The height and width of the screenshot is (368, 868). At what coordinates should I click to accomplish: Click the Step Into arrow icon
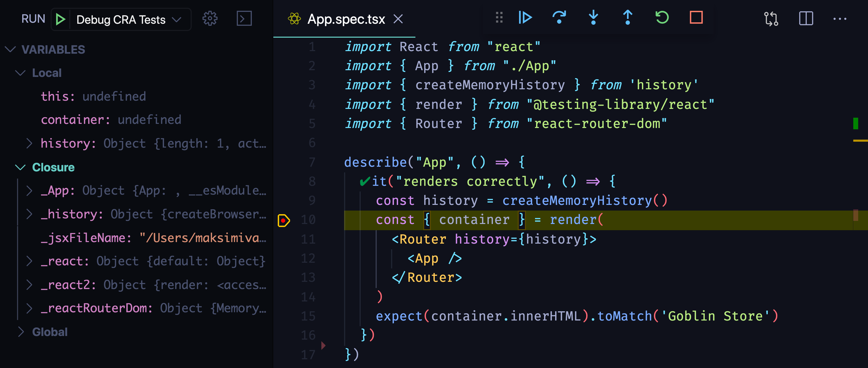coord(593,18)
